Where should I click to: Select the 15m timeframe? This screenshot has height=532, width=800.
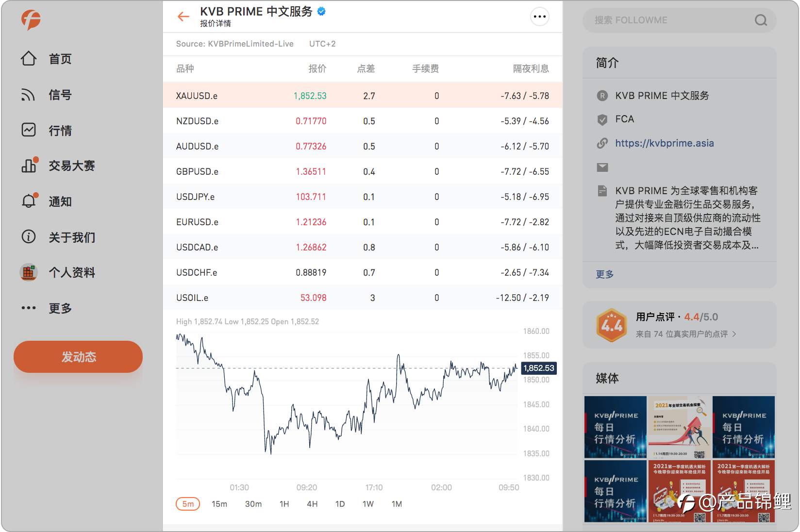point(219,504)
